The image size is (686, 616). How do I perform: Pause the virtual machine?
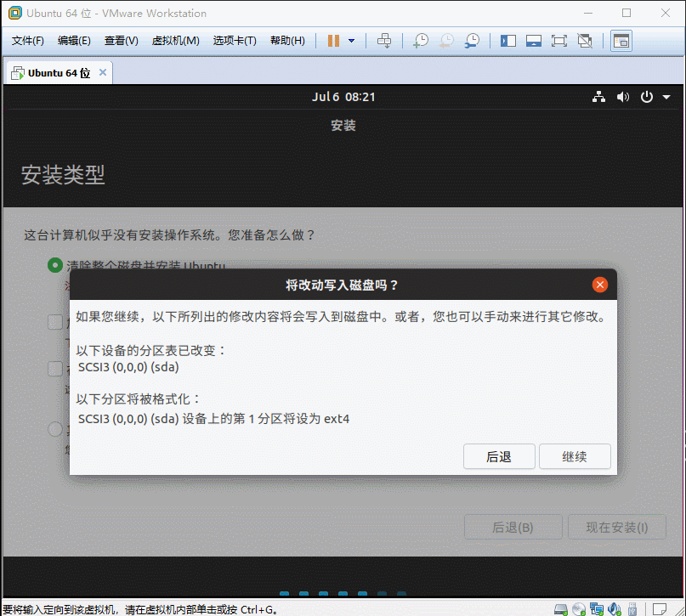pyautogui.click(x=333, y=41)
